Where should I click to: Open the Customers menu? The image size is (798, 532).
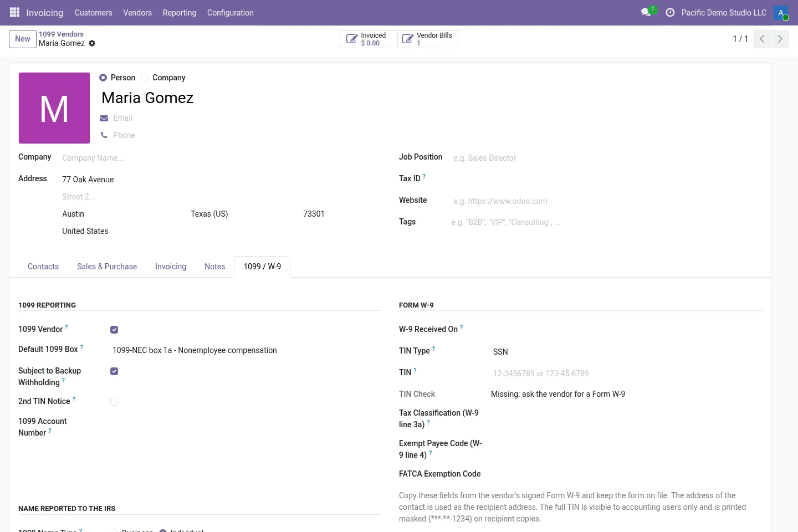(94, 13)
